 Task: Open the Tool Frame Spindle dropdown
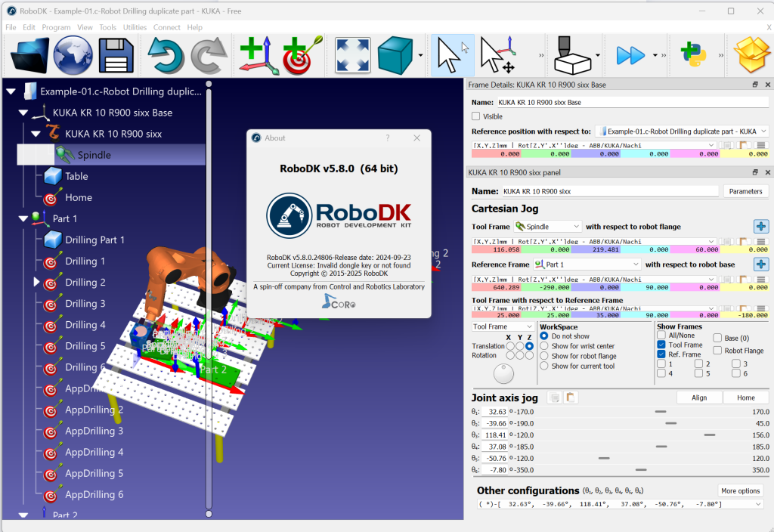(x=548, y=226)
